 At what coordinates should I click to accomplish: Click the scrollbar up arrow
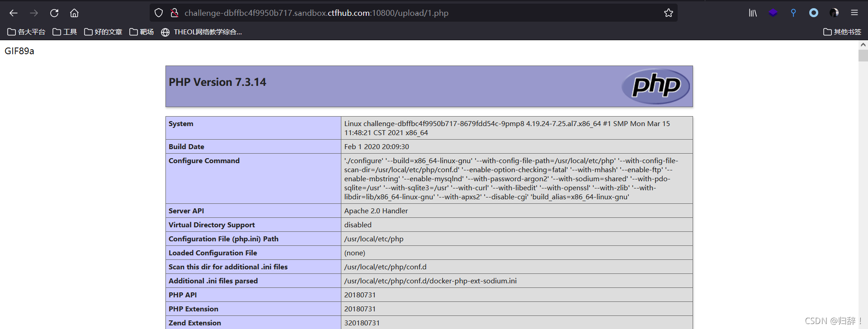[x=863, y=45]
